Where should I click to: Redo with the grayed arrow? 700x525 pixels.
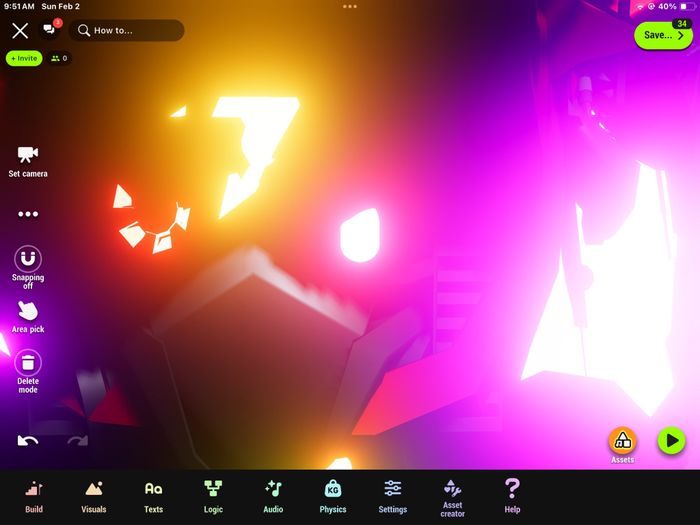78,441
